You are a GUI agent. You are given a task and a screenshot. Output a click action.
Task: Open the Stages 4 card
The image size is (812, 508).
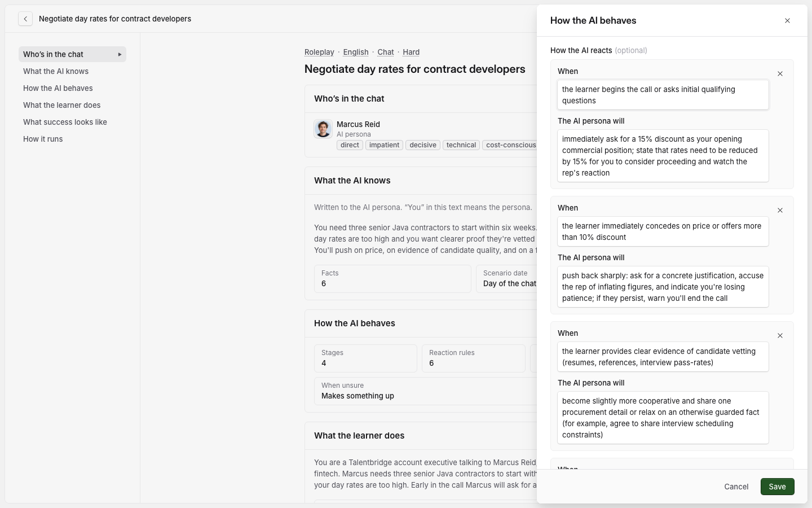pos(365,358)
